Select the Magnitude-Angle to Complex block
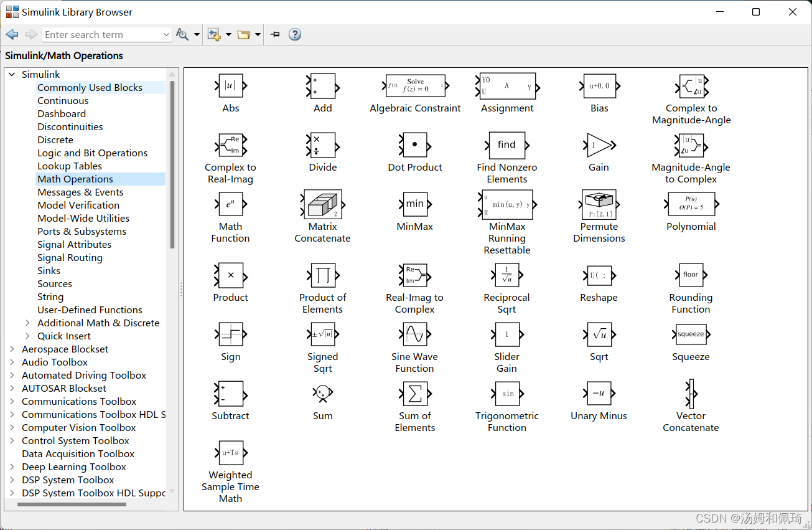The image size is (812, 530). pyautogui.click(x=691, y=145)
